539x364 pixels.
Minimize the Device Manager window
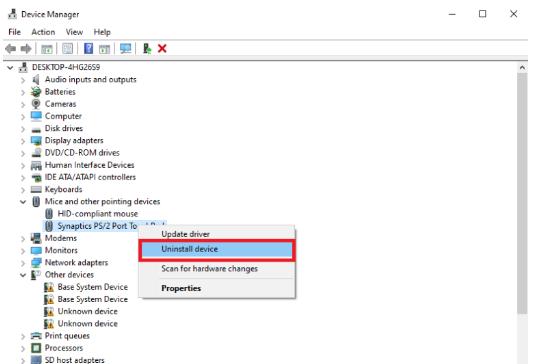tap(452, 14)
